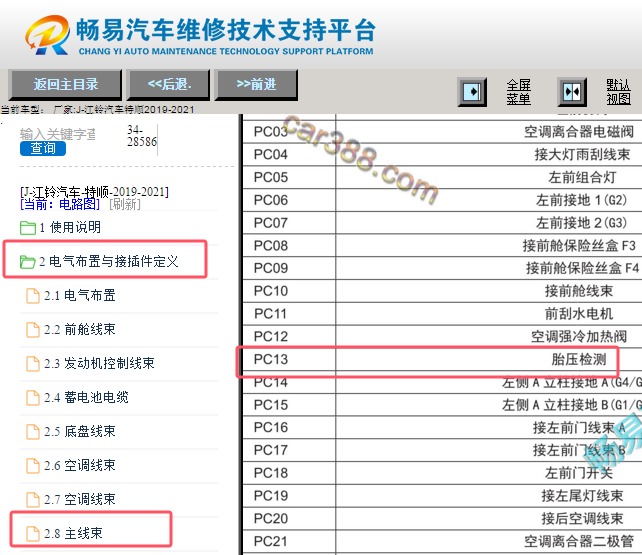This screenshot has width=642, height=555.
Task: Go forward with the >>前进 button
Action: pyautogui.click(x=256, y=85)
